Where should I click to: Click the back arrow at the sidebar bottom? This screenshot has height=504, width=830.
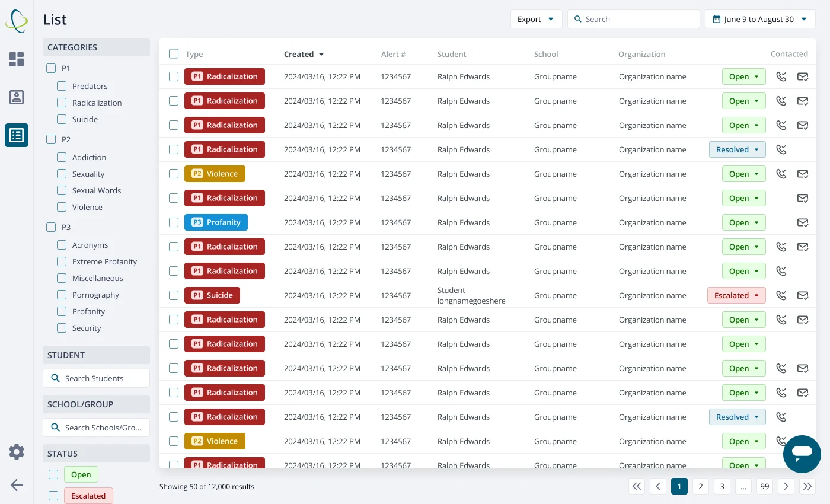tap(17, 485)
